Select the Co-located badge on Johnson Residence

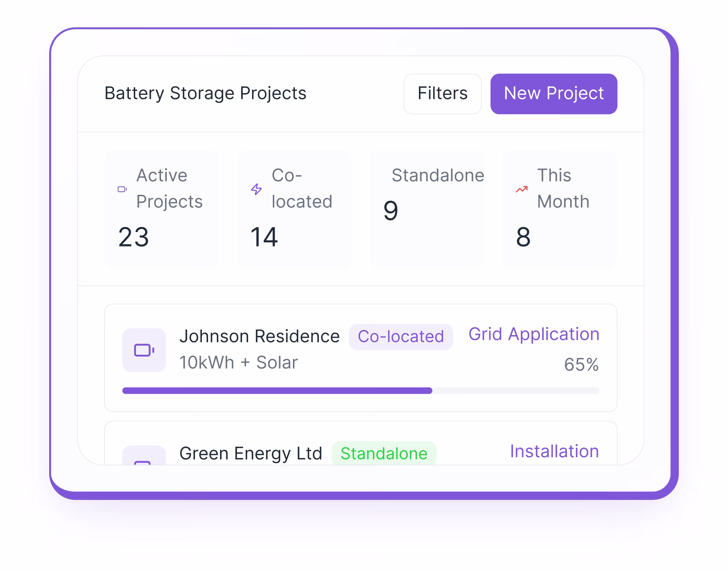coord(401,336)
